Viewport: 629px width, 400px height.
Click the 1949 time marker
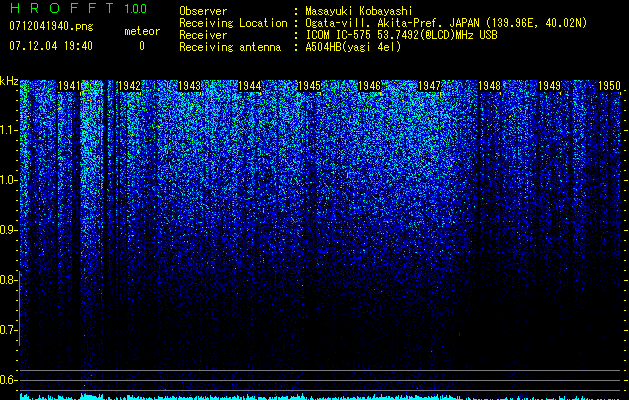(x=549, y=86)
